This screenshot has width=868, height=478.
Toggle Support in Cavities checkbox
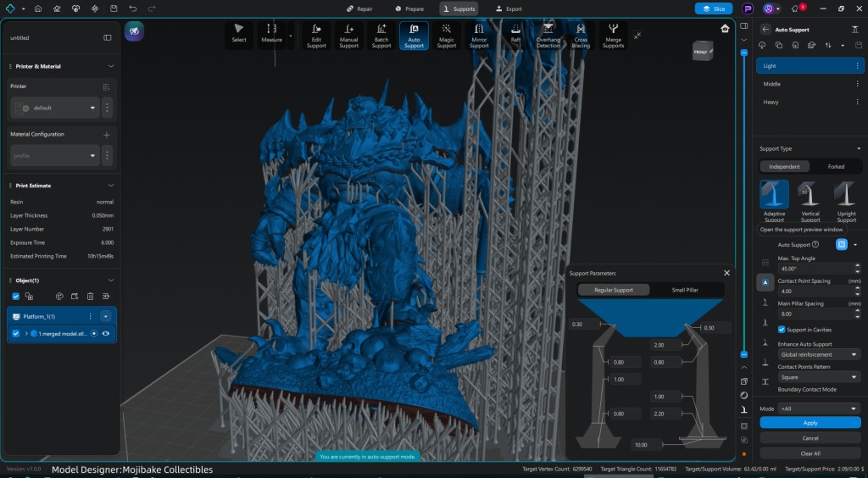tap(782, 329)
